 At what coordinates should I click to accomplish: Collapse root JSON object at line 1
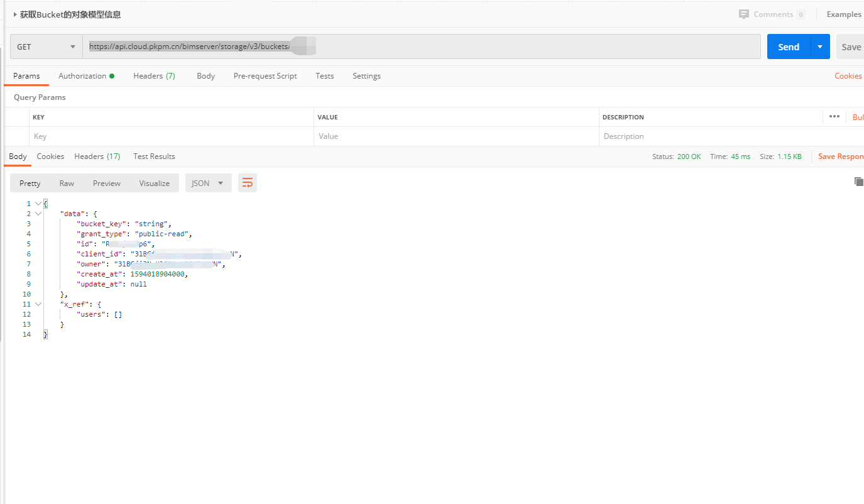(x=38, y=204)
